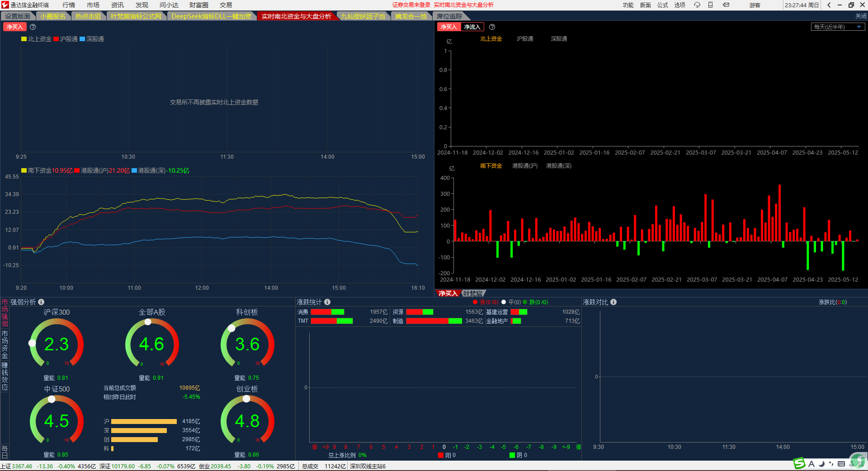
Task: Click the 沪深300 strength gauge
Action: (57, 343)
